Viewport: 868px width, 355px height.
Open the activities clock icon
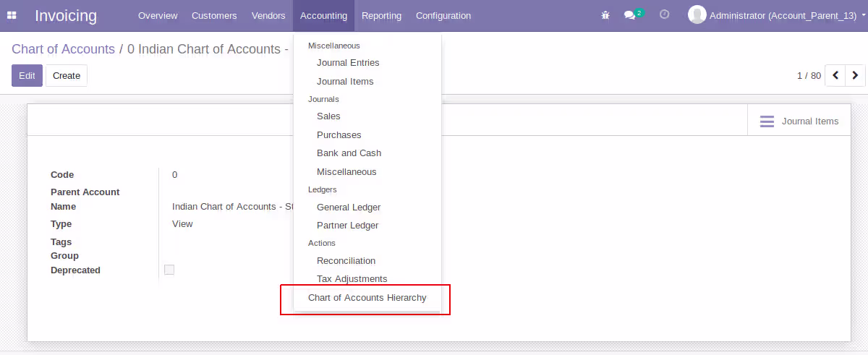(664, 14)
